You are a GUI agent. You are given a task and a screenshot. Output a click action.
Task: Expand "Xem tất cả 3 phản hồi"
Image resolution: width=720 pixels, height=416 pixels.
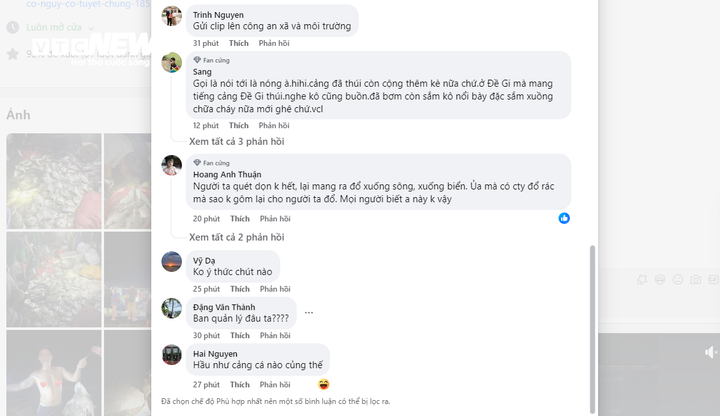click(236, 141)
